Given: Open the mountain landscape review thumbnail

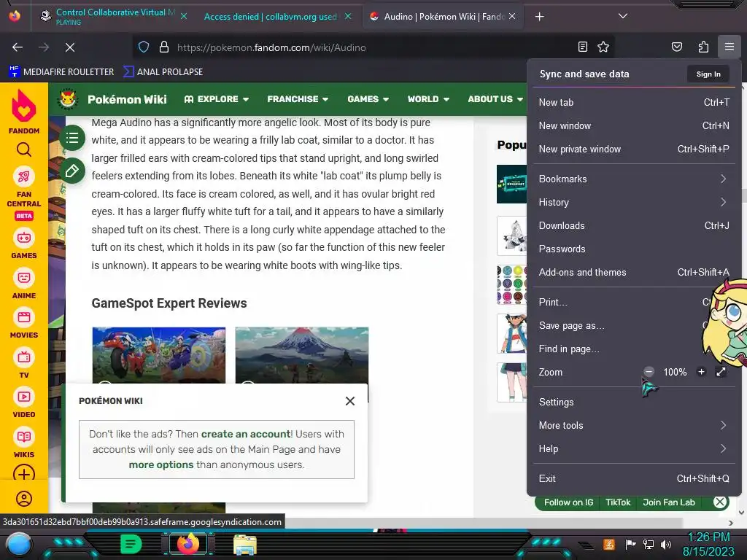Looking at the screenshot, I should coord(301,355).
